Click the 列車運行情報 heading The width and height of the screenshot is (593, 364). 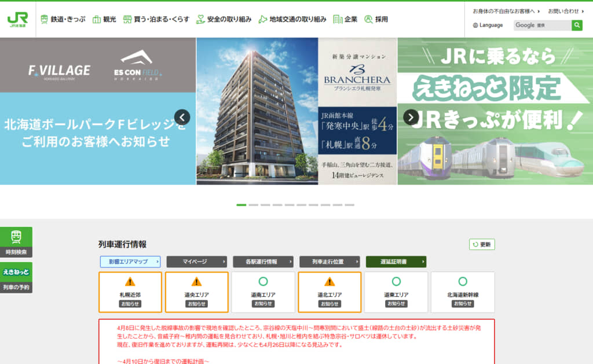122,245
